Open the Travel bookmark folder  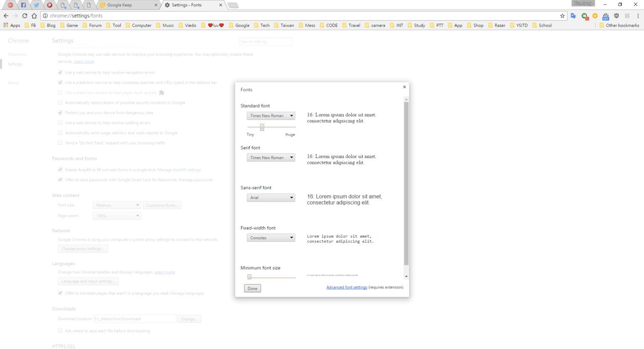tap(351, 25)
